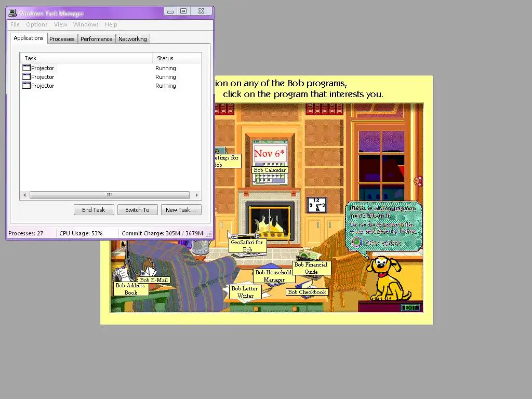Click the money stack on the table
The width and height of the screenshot is (532, 399).
310,255
